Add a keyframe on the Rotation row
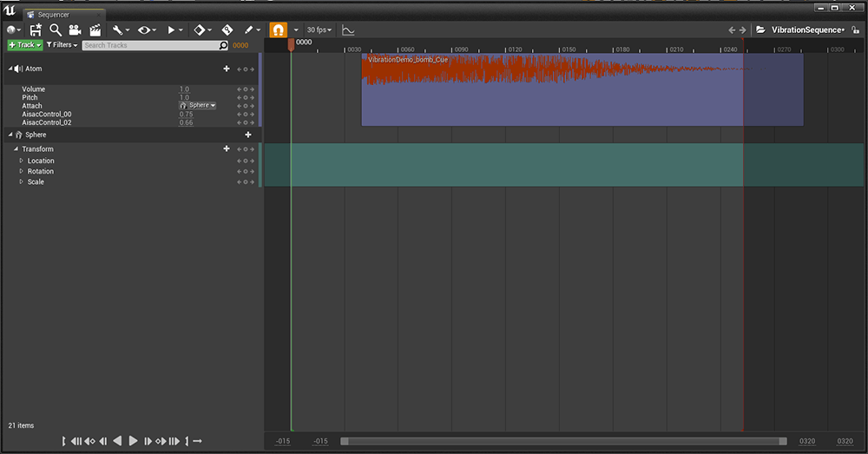 click(246, 172)
